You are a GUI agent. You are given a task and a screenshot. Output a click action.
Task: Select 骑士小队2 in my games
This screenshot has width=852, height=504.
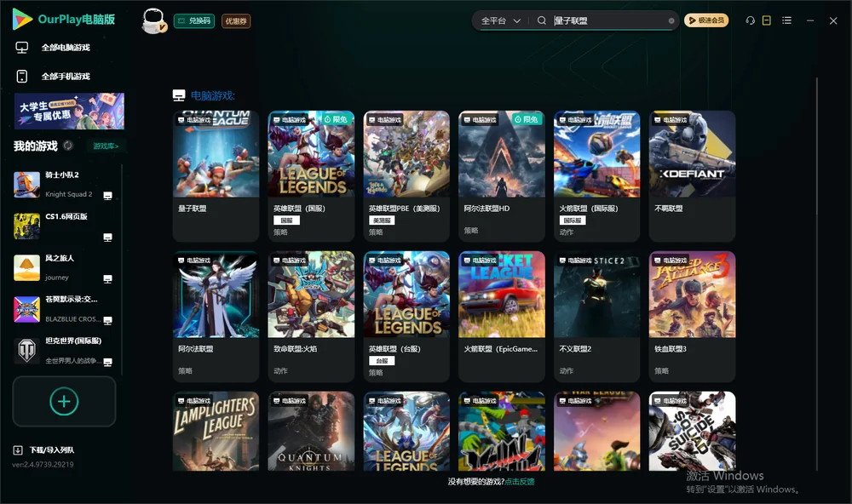62,185
